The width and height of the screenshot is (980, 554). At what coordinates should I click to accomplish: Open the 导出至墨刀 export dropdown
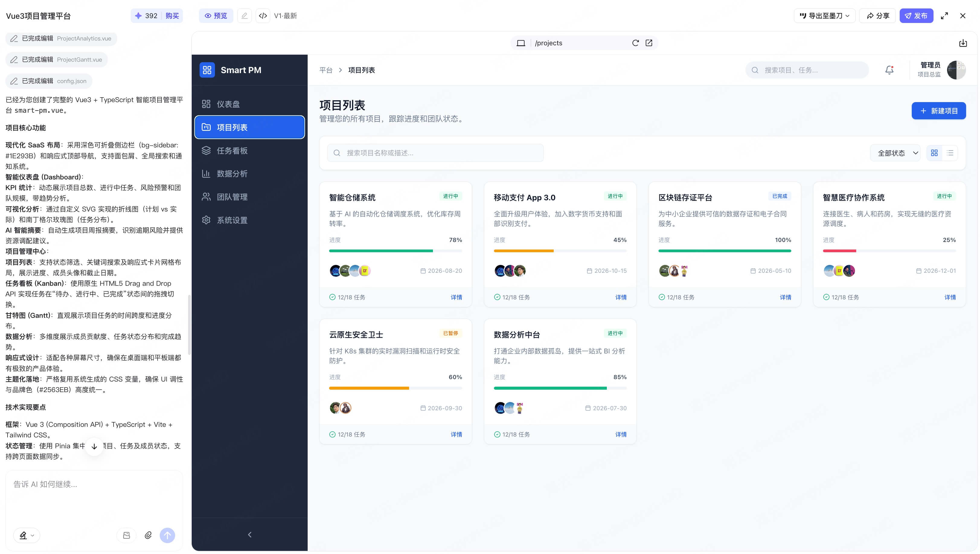tap(824, 16)
